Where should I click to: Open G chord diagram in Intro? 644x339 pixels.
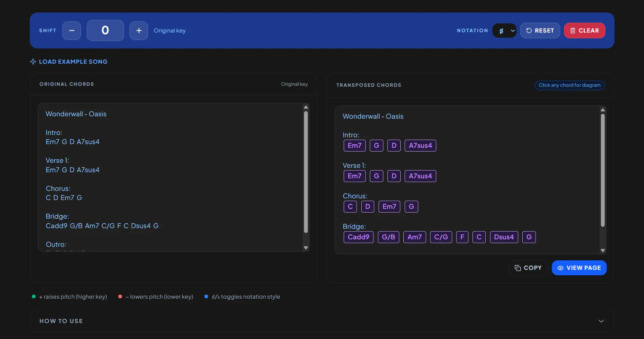pos(376,145)
